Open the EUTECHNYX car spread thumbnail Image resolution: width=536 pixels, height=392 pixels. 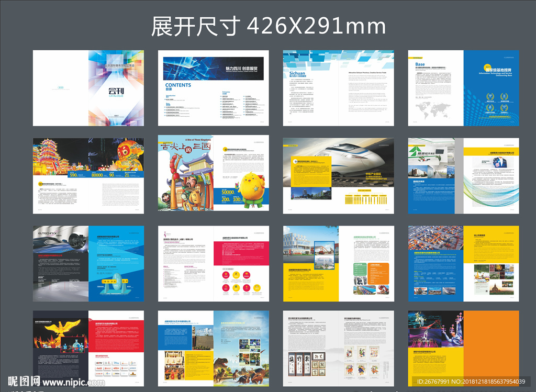click(88, 263)
